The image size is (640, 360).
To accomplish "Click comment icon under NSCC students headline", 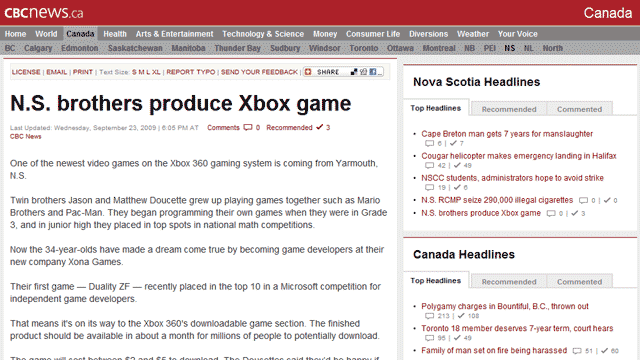I will pyautogui.click(x=429, y=187).
